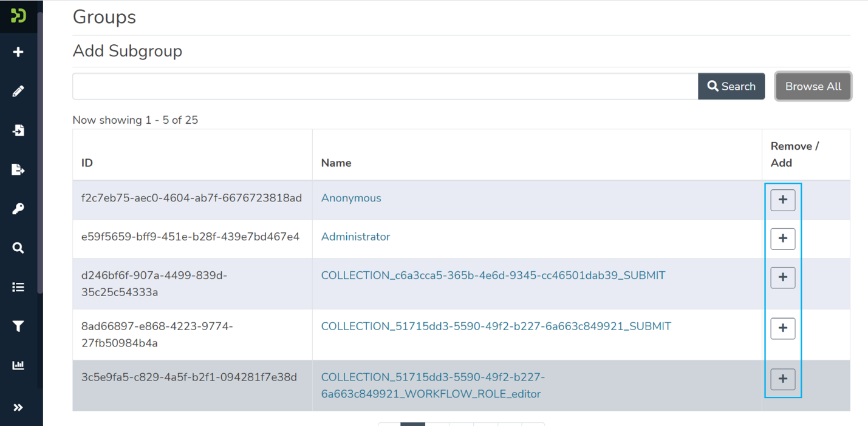Open the Admin Search magnifier in sidebar

tap(18, 248)
